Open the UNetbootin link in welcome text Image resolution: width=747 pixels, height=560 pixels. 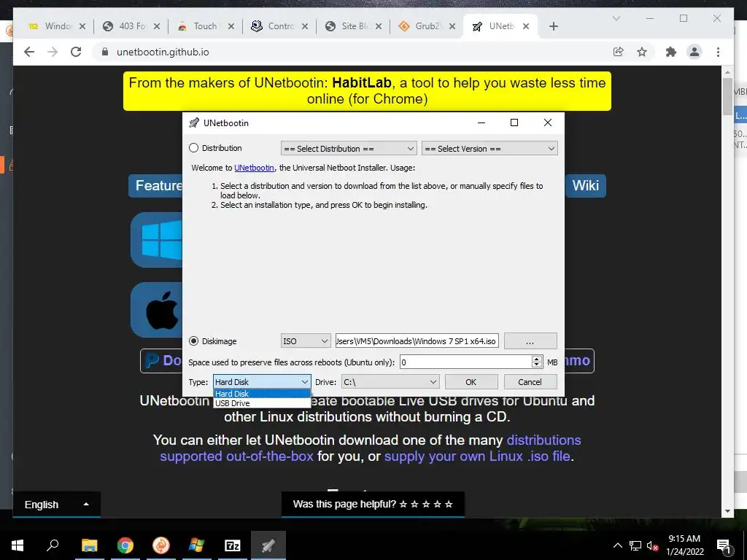[x=254, y=168]
